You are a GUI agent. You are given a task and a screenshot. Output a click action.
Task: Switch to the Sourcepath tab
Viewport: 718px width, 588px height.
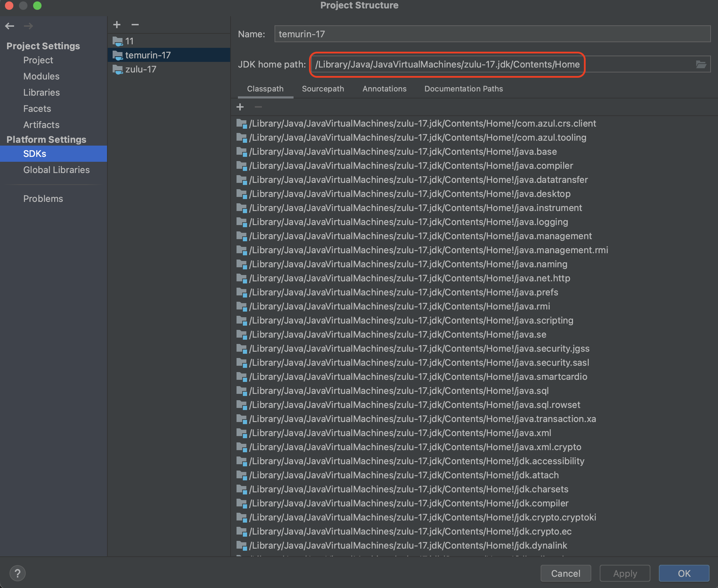[x=323, y=89]
